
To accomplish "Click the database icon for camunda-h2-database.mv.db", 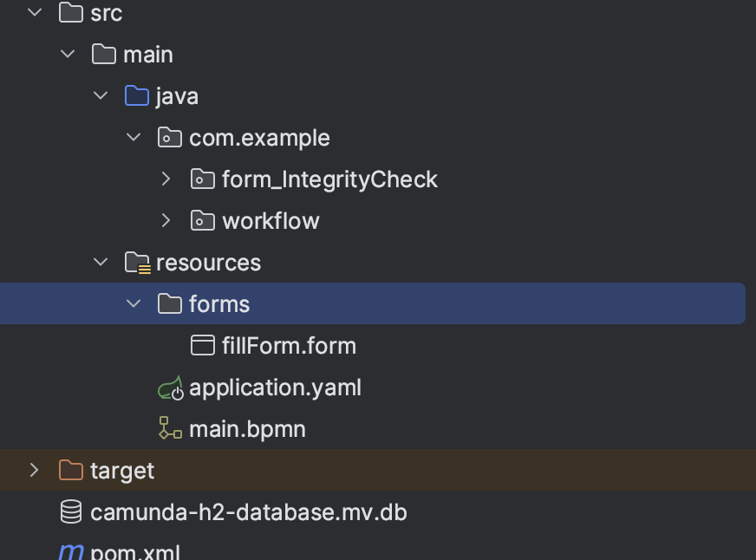I will 70,512.
